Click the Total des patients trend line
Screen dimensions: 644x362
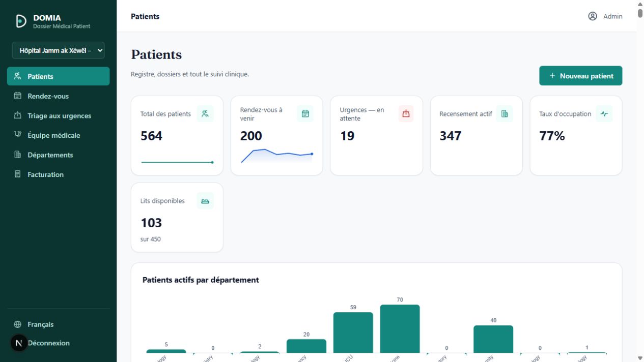tap(177, 162)
